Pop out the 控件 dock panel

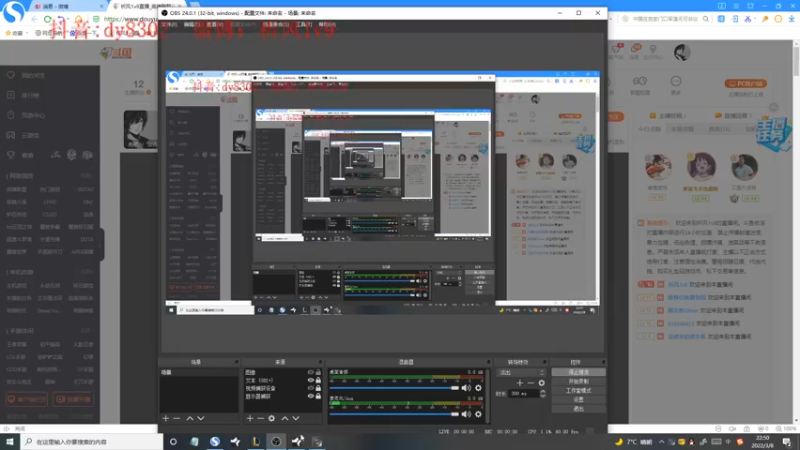click(603, 362)
